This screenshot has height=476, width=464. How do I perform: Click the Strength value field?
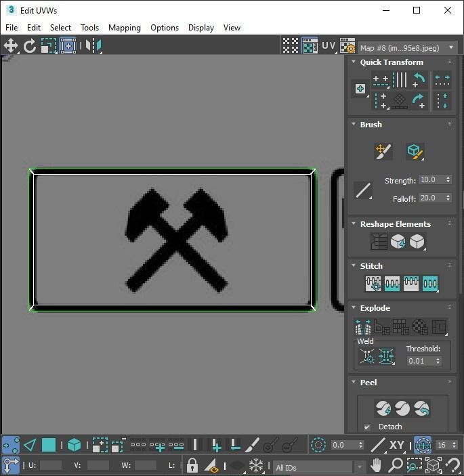431,179
